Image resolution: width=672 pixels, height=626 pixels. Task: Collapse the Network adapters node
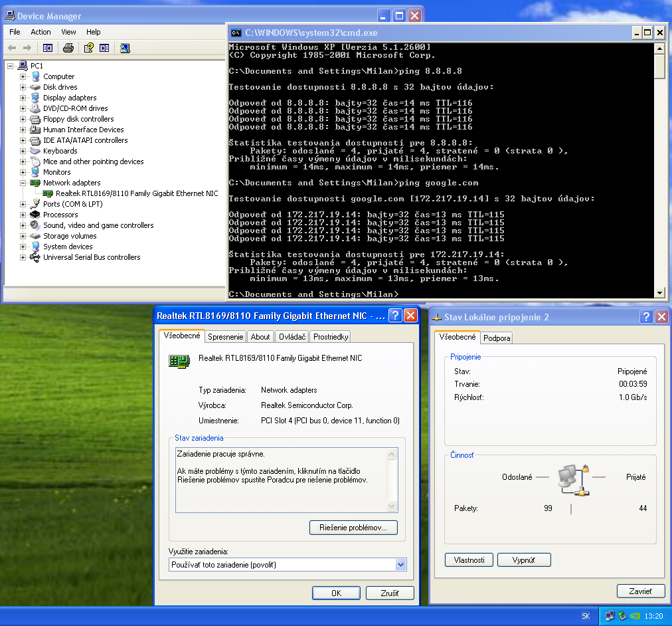23,183
